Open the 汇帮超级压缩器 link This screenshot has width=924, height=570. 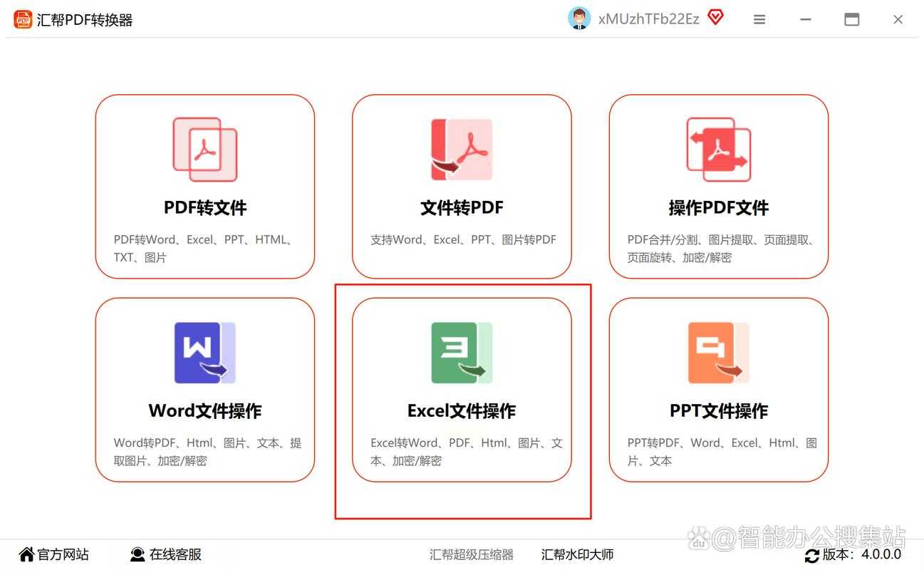(x=472, y=554)
